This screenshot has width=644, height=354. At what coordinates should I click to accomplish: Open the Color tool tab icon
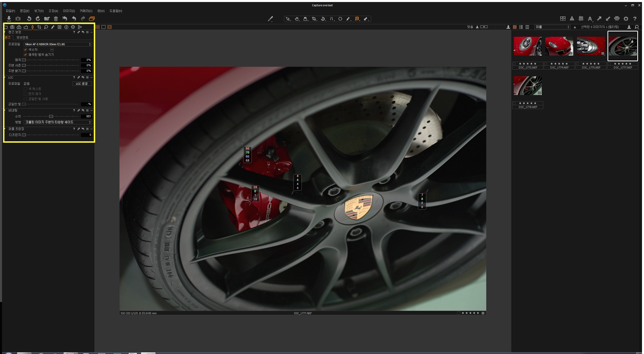click(19, 27)
